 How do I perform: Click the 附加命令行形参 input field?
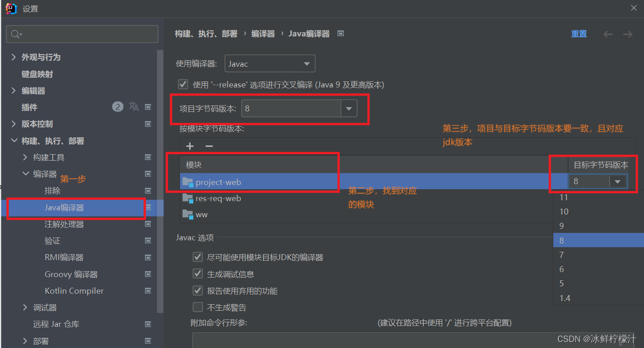coord(413,340)
